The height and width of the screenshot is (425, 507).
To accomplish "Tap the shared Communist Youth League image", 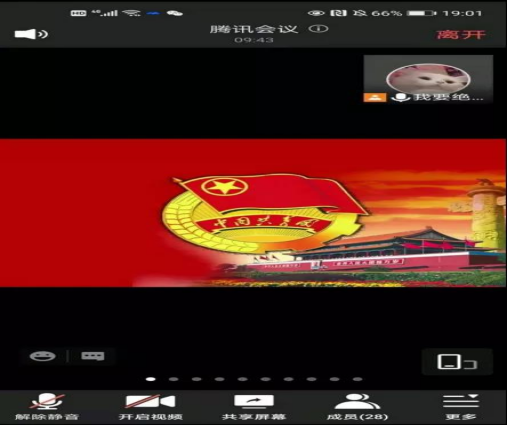I will (253, 213).
